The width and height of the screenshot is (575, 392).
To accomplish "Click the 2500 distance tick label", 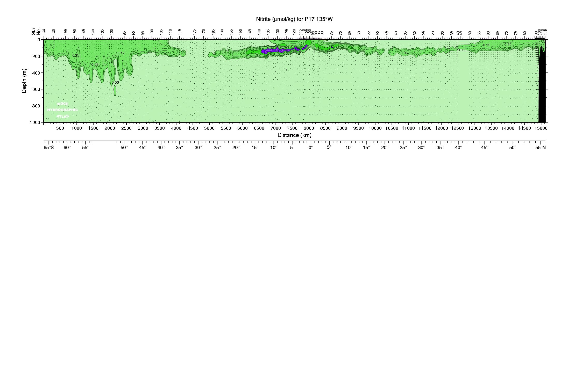I will pyautogui.click(x=126, y=128).
